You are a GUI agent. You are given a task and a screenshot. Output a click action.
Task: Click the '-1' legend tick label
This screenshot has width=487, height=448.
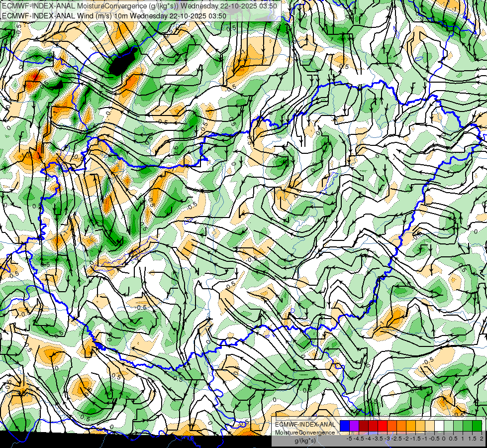(425, 439)
